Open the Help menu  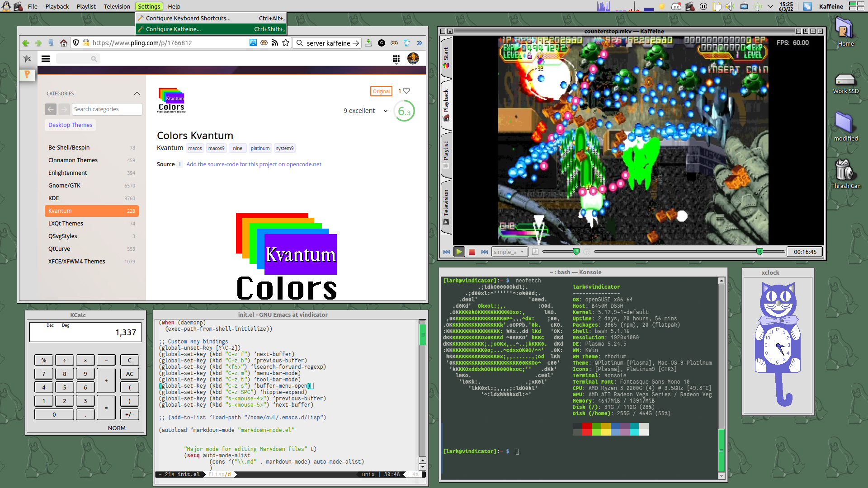(174, 6)
